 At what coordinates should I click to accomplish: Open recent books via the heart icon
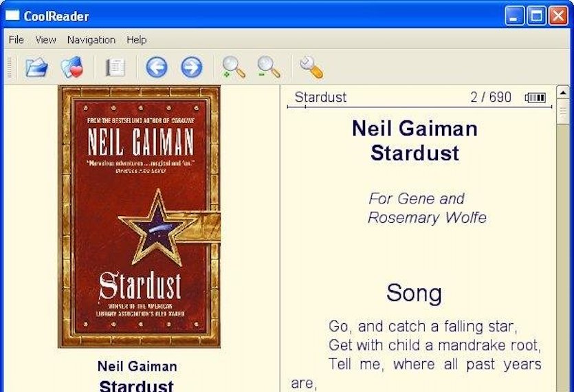pos(72,67)
